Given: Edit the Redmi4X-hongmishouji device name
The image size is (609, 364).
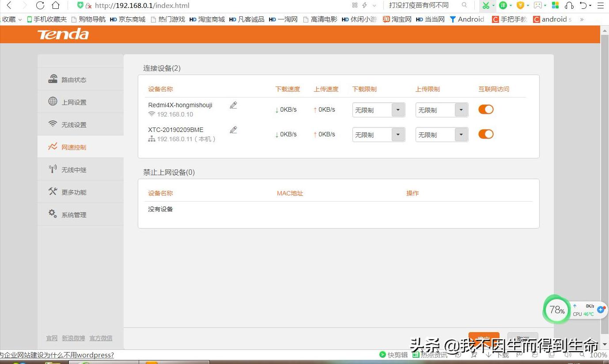Looking at the screenshot, I should (233, 105).
